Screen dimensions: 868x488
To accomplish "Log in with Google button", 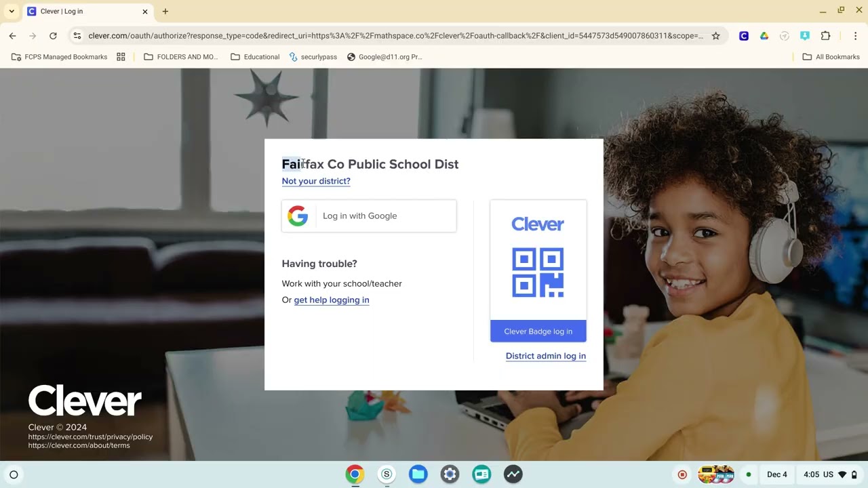I will 369,216.
